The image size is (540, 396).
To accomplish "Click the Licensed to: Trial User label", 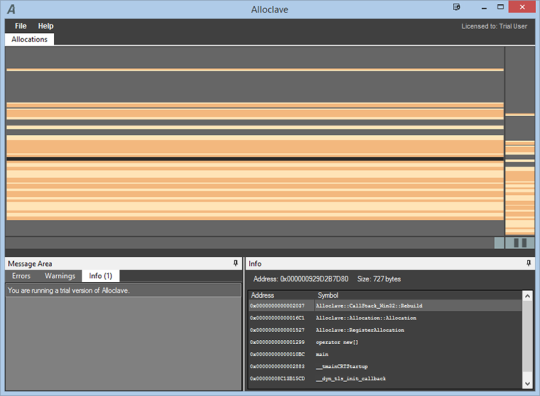I will coord(494,26).
